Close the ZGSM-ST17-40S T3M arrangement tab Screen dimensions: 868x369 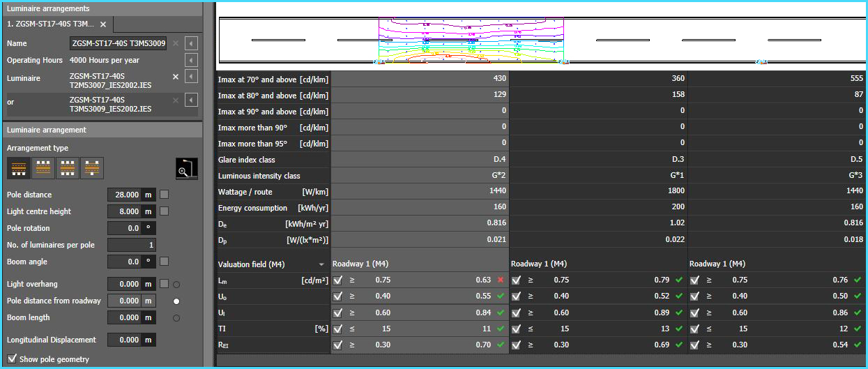point(103,24)
